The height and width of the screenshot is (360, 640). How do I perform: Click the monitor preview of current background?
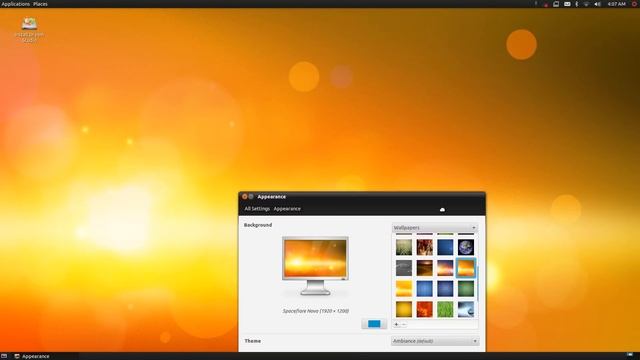click(x=316, y=266)
